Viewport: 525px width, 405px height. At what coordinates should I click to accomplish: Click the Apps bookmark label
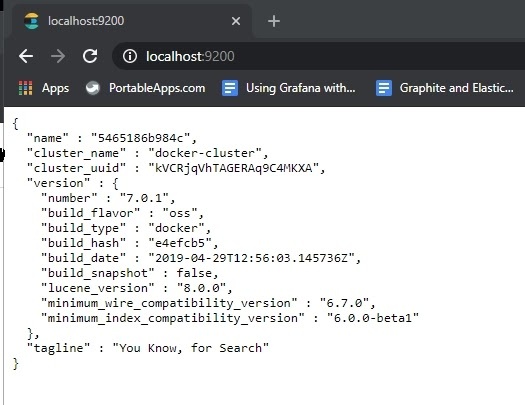pyautogui.click(x=55, y=88)
